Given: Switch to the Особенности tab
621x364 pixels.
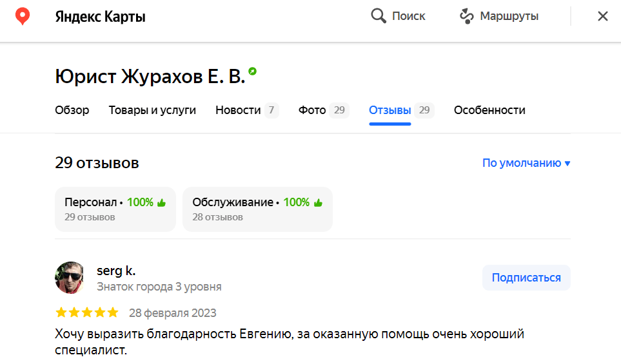Looking at the screenshot, I should pyautogui.click(x=489, y=110).
